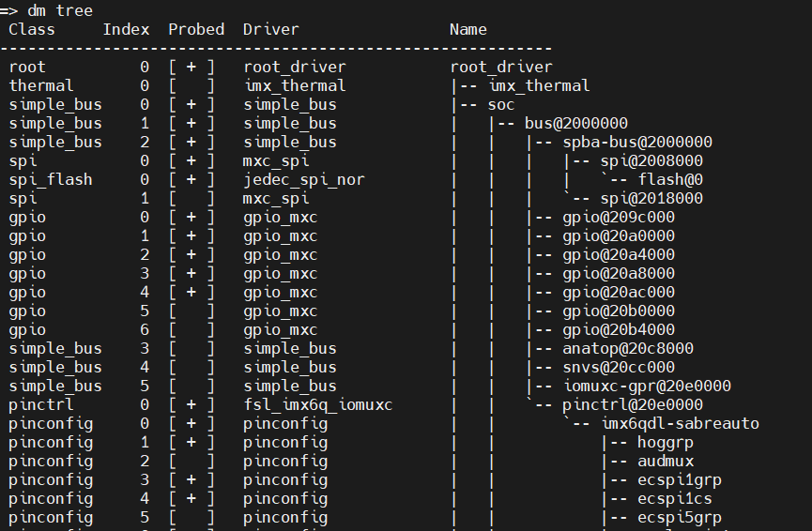Click the 'anatop@20c8000' tree node
The image size is (812, 531).
(x=628, y=348)
